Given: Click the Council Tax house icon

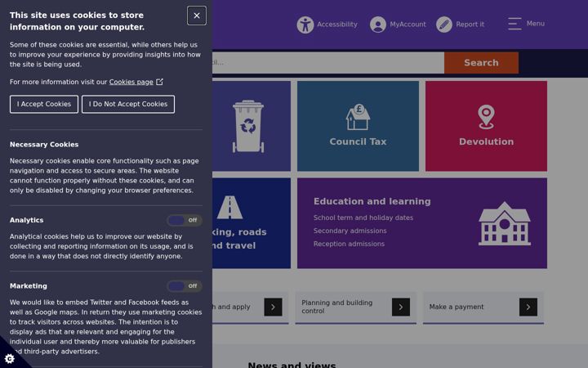Looking at the screenshot, I should pyautogui.click(x=358, y=117).
